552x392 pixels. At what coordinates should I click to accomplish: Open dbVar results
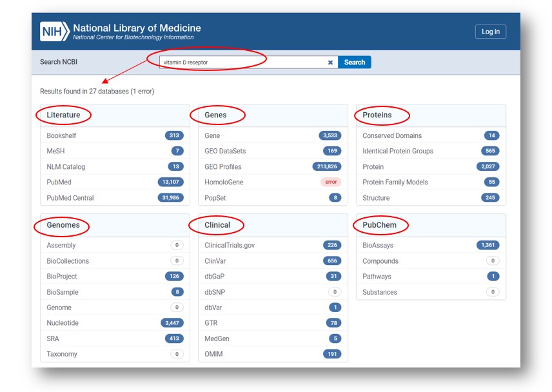click(273, 308)
